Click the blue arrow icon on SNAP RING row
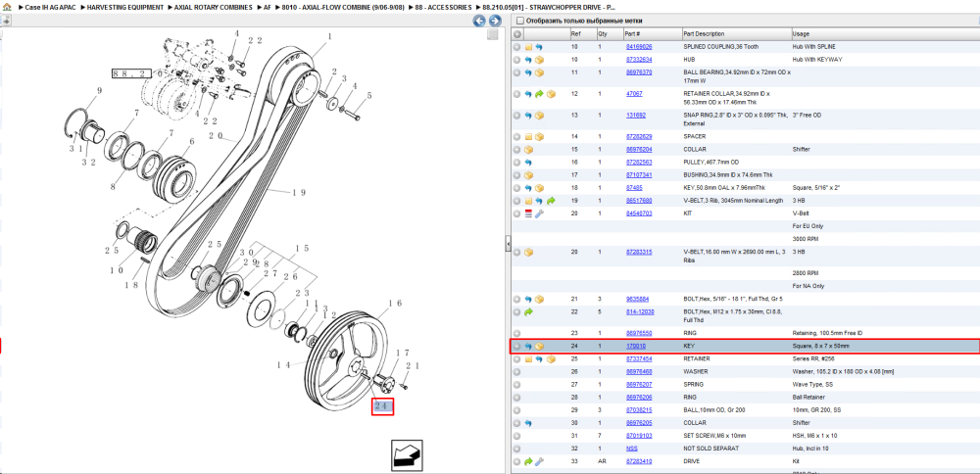 click(528, 115)
